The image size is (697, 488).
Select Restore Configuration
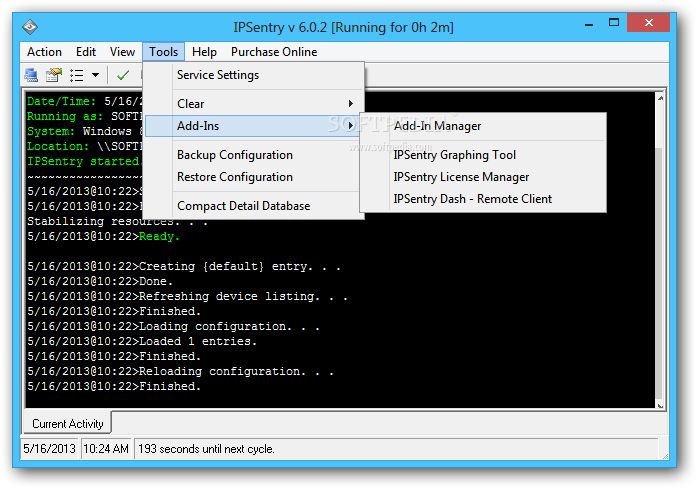point(254,177)
